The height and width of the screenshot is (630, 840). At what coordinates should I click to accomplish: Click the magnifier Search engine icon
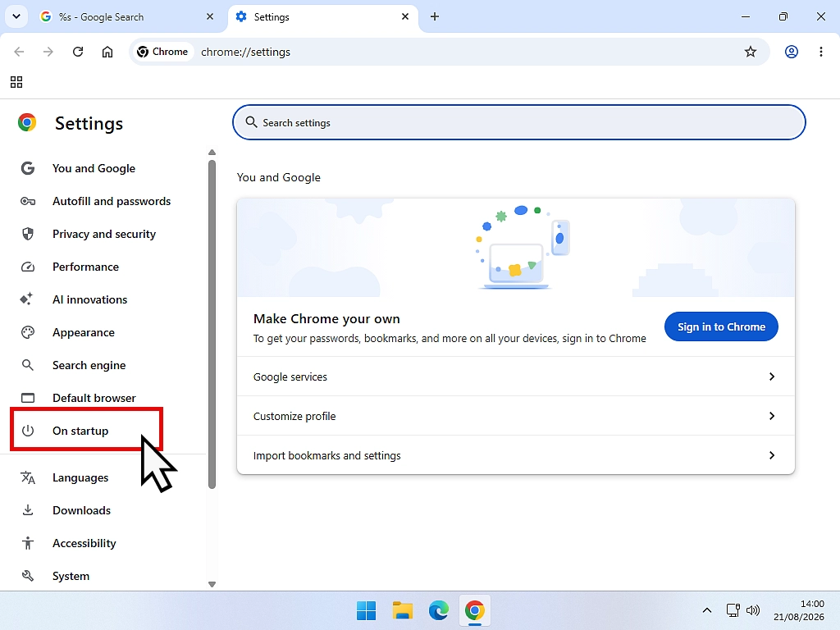27,365
